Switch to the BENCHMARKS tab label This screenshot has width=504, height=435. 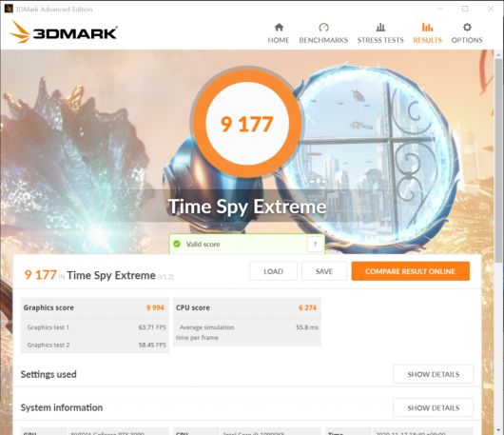pos(323,40)
